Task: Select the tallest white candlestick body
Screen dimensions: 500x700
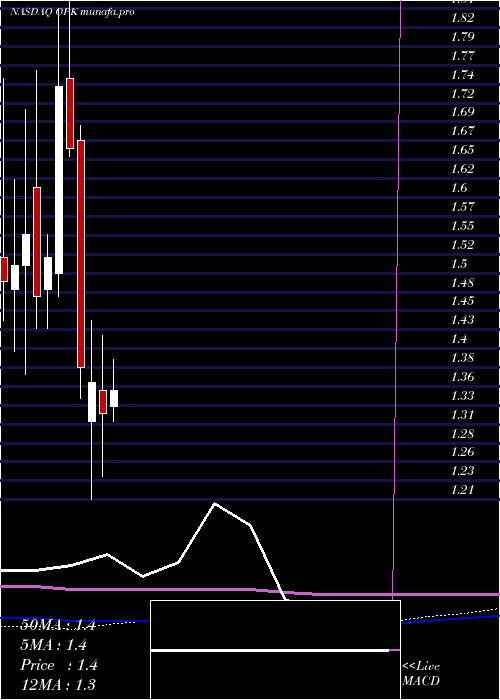Action: point(59,180)
